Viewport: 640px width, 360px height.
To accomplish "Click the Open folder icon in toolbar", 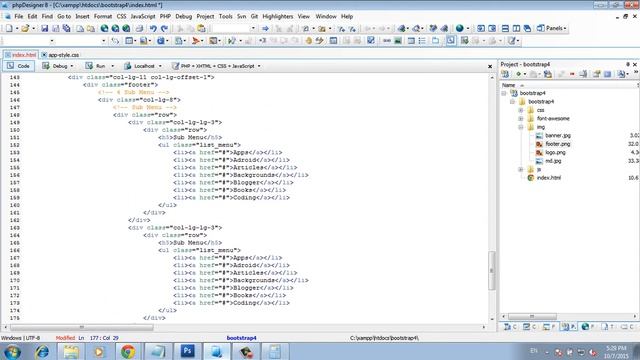I will click(x=25, y=28).
